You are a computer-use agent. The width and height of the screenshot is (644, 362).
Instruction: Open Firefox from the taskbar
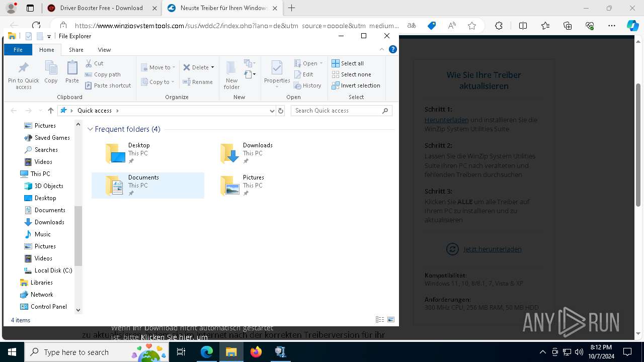(256, 352)
